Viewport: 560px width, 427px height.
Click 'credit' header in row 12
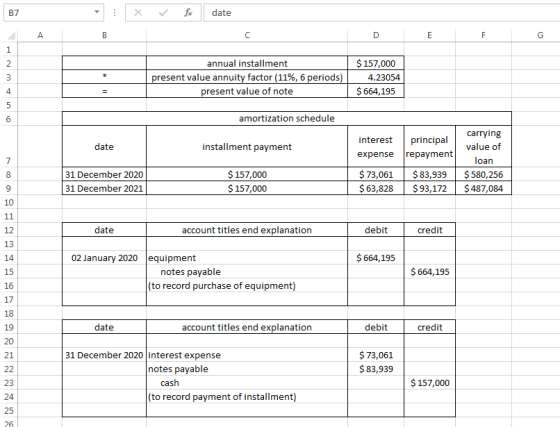(430, 230)
